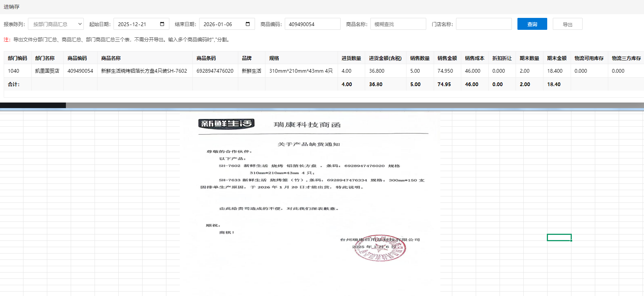Click the 查询 button
The width and height of the screenshot is (644, 296).
[x=532, y=24]
